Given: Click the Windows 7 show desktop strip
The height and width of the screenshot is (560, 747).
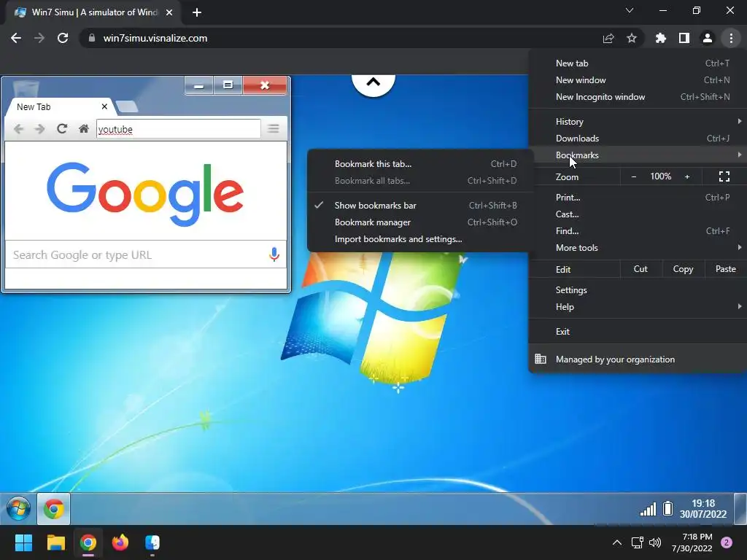Looking at the screenshot, I should click(x=740, y=508).
